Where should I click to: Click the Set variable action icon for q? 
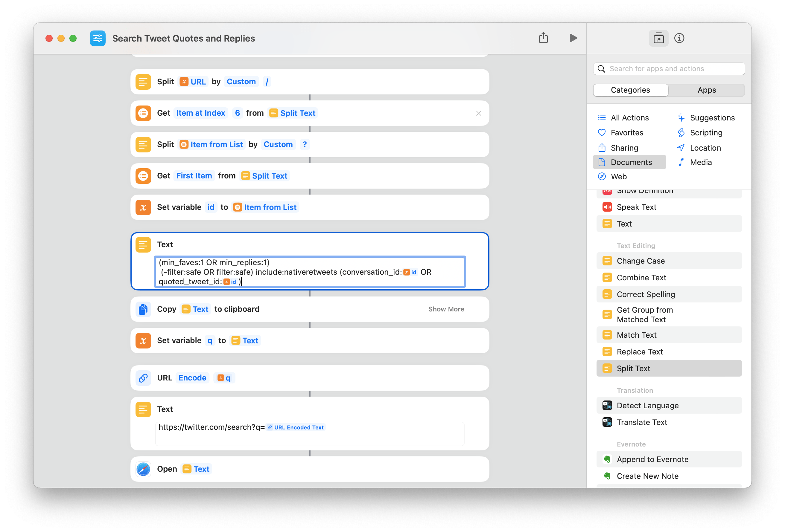click(x=143, y=341)
